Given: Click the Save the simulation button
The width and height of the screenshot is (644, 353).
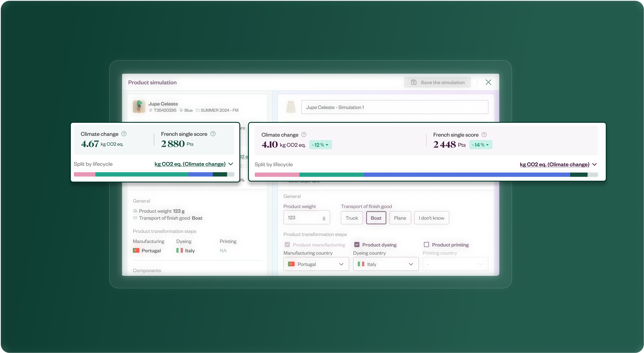Looking at the screenshot, I should pos(437,82).
